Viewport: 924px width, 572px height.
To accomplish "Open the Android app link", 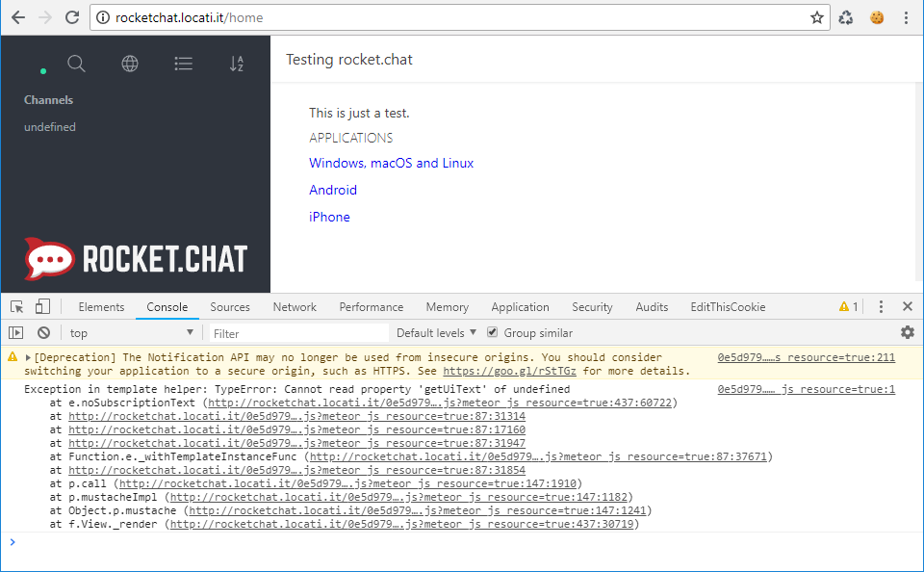I will click(333, 190).
